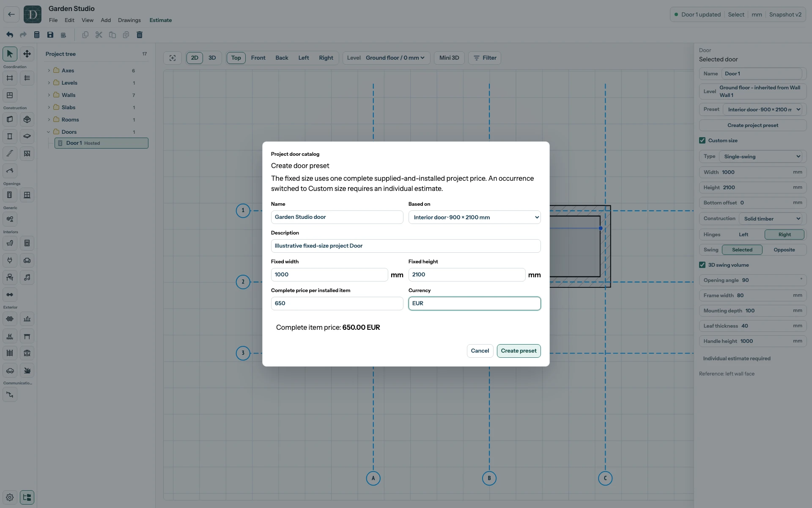Screen dimensions: 812x508
Task: Click the Fixed width input field
Action: pos(329,275)
